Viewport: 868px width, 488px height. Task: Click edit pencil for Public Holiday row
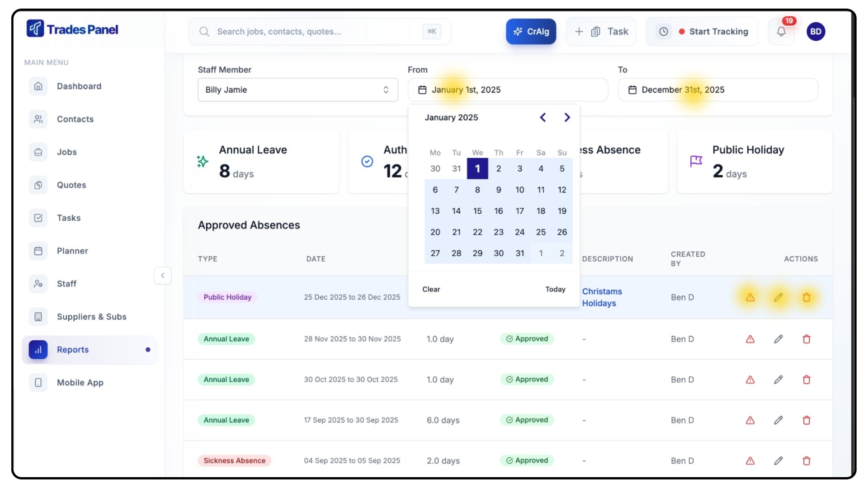[x=778, y=297]
